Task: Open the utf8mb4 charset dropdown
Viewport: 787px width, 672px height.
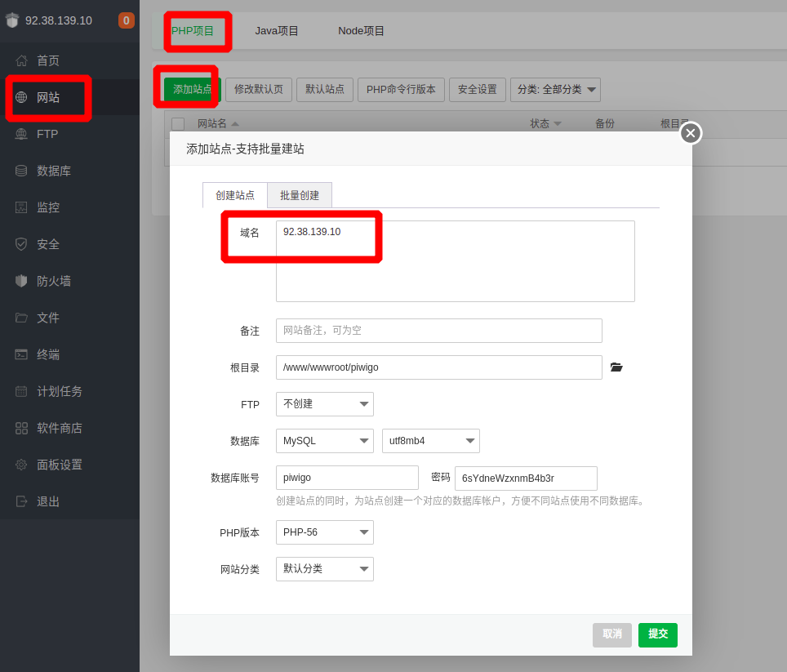Action: tap(430, 441)
